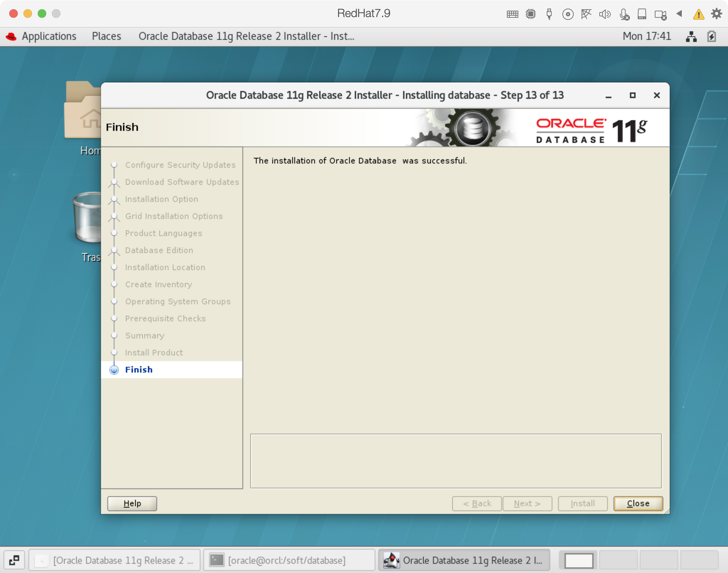The width and height of the screenshot is (728, 573).
Task: Click the Red Hat logo icon
Action: click(x=11, y=36)
